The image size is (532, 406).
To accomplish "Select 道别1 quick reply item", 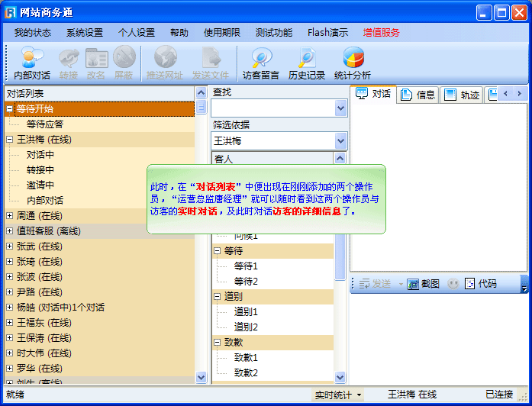I will tap(246, 311).
